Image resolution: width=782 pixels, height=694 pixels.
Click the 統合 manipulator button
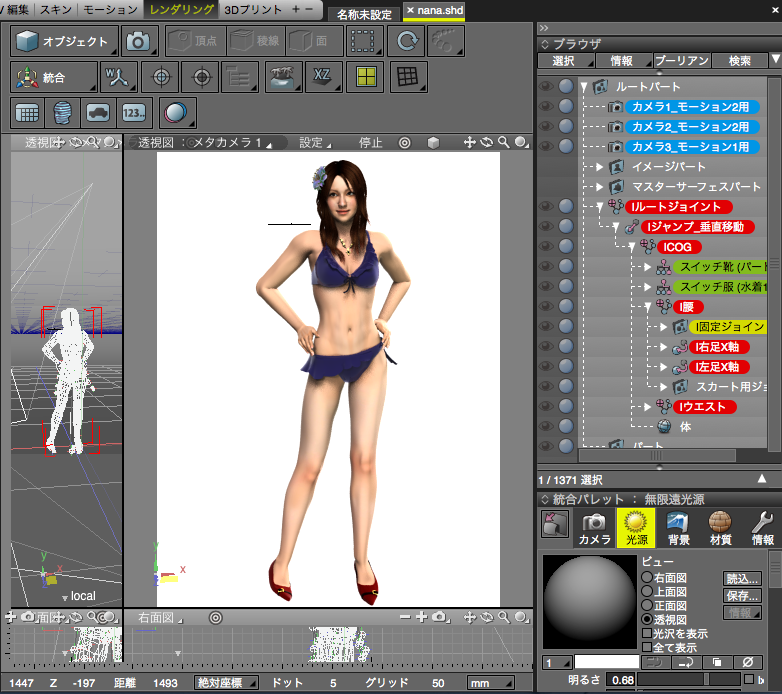[x=53, y=77]
